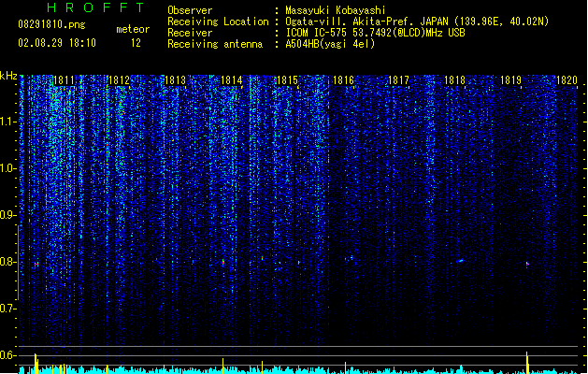Image resolution: width=588 pixels, height=374 pixels.
Task: Click the 1818 time marker
Action: tap(454, 80)
